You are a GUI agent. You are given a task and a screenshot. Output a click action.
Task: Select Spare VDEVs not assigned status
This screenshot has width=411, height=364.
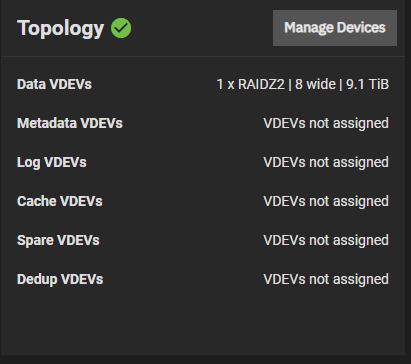tap(326, 240)
